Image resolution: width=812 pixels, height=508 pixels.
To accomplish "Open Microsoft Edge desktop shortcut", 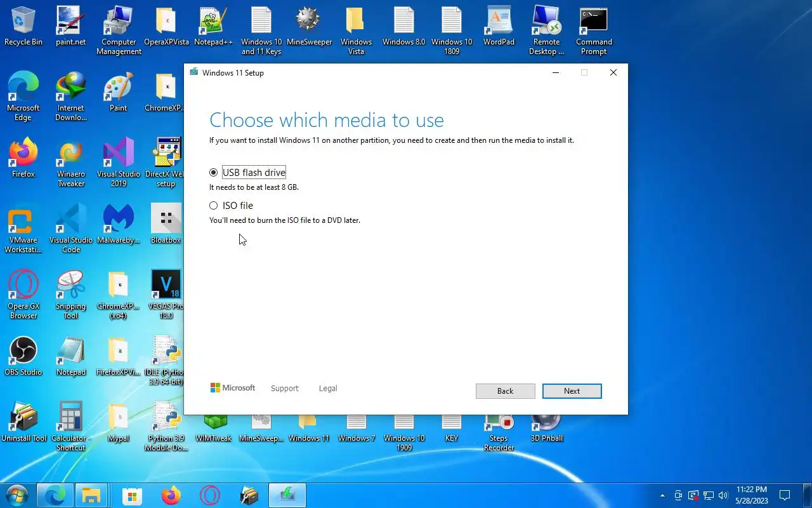I will (x=23, y=97).
